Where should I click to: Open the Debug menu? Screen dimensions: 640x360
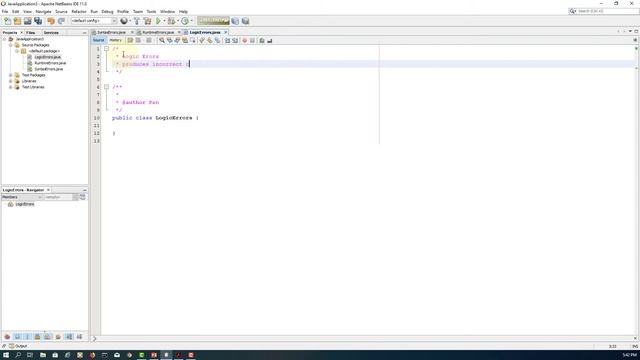[107, 11]
